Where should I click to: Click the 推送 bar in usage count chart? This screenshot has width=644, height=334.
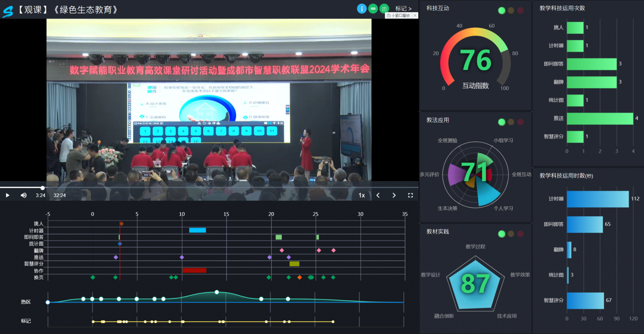[x=600, y=118]
